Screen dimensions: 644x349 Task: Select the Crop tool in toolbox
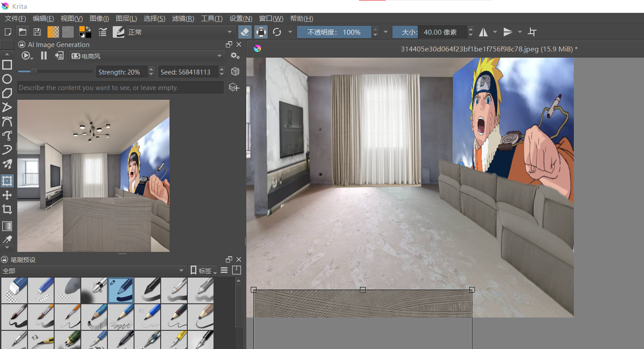7,209
